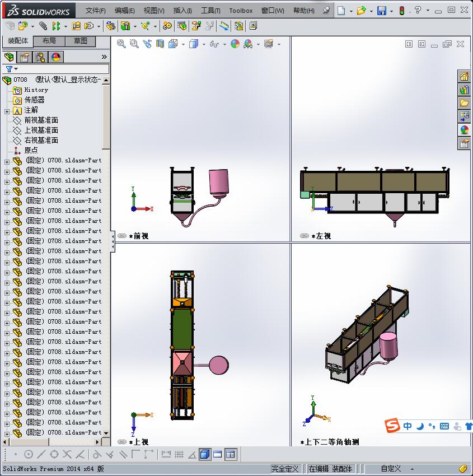
Task: Click the Reference Geometry icon
Action: coord(146,26)
